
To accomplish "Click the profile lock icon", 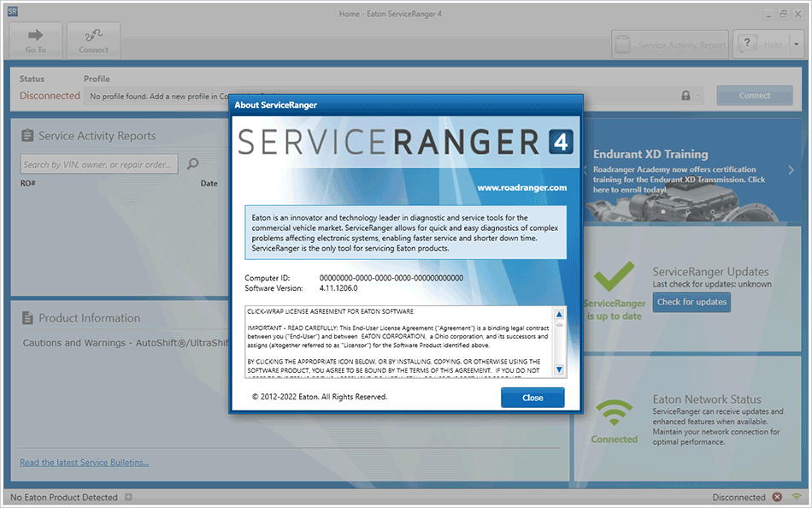I will [x=685, y=96].
